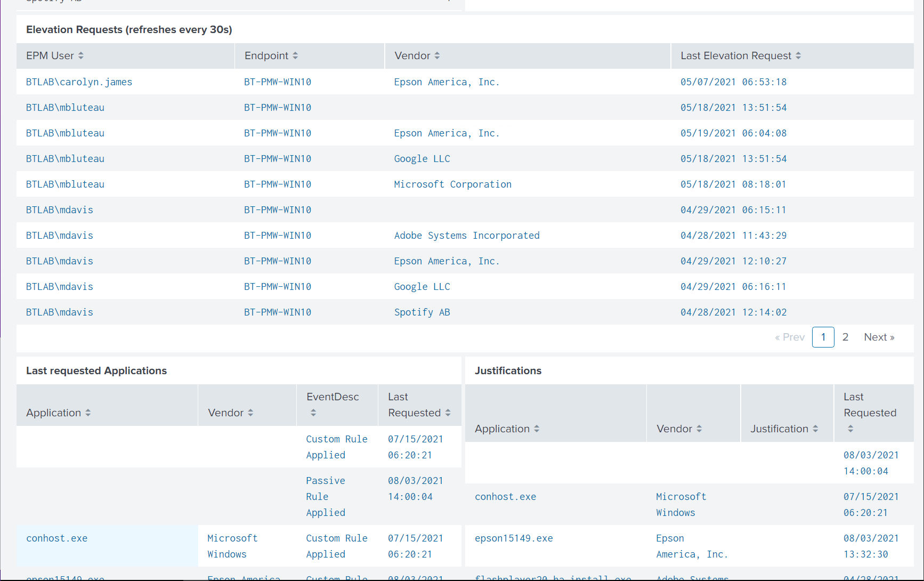
Task: Click Adobe Systems Incorporated vendor cell
Action: tap(467, 235)
